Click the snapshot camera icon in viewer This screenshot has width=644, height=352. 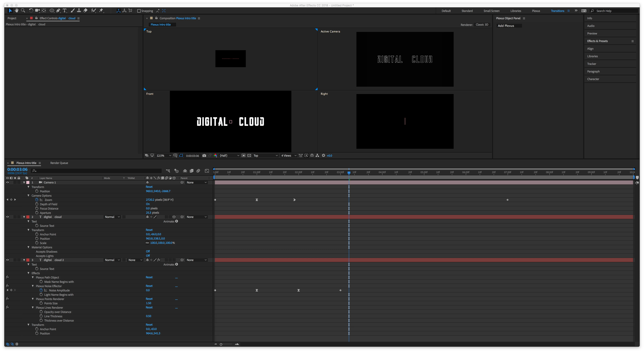coord(204,156)
